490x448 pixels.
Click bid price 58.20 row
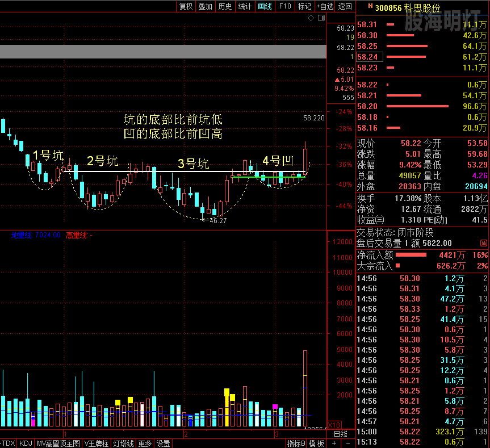click(421, 107)
